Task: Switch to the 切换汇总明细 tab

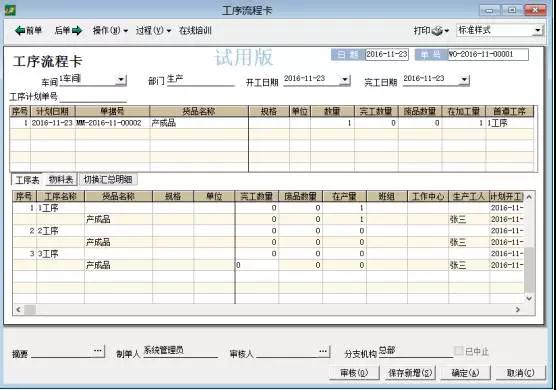Action: 108,180
